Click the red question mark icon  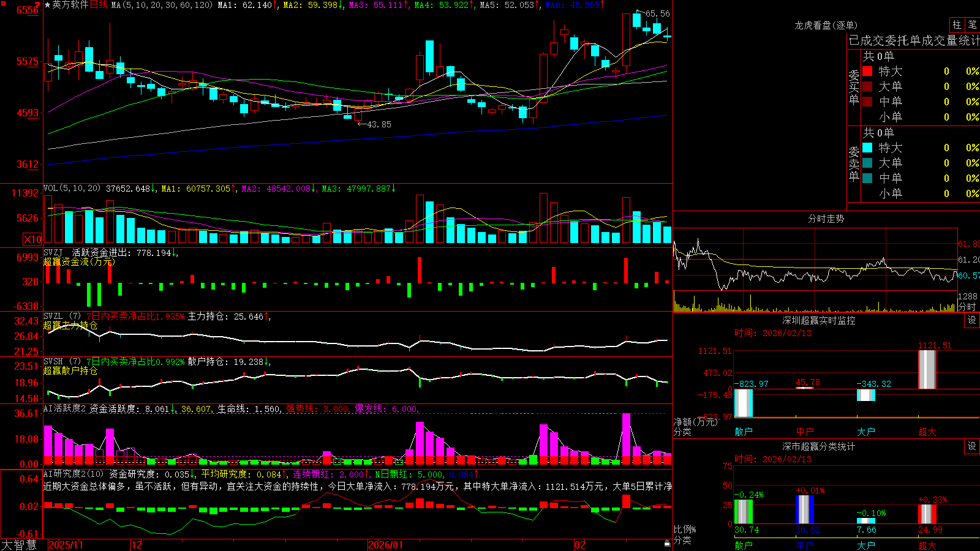(x=37, y=6)
